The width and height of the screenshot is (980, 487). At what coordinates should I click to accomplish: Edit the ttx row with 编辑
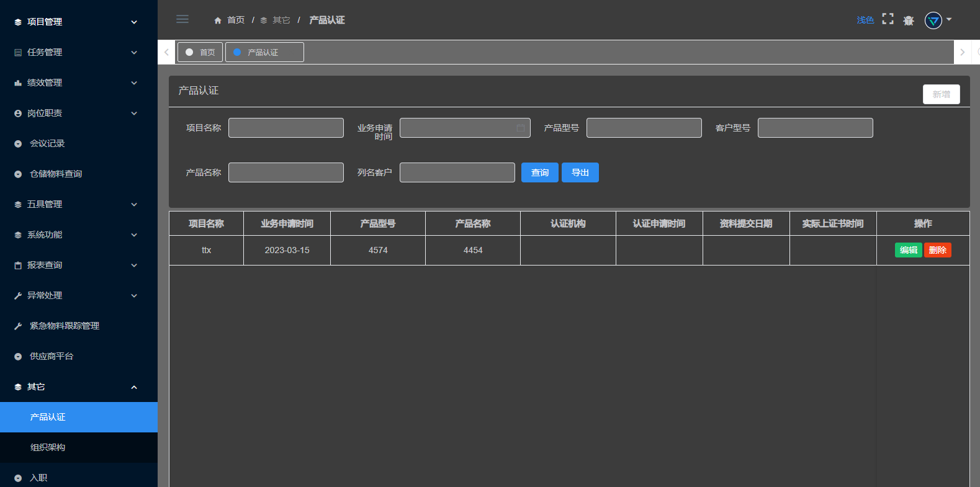point(909,250)
